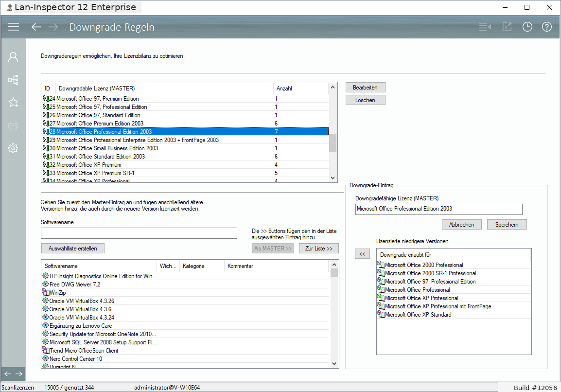Click icon beside Microsoft Office 2000 Professional
This screenshot has height=392, width=561.
point(381,265)
